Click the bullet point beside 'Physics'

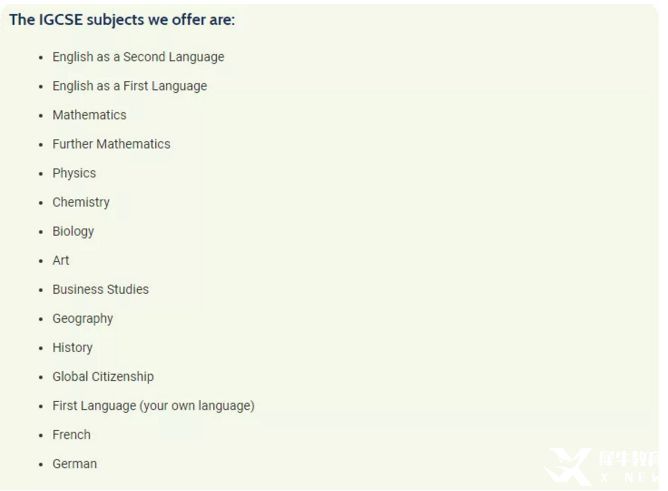[x=41, y=174]
